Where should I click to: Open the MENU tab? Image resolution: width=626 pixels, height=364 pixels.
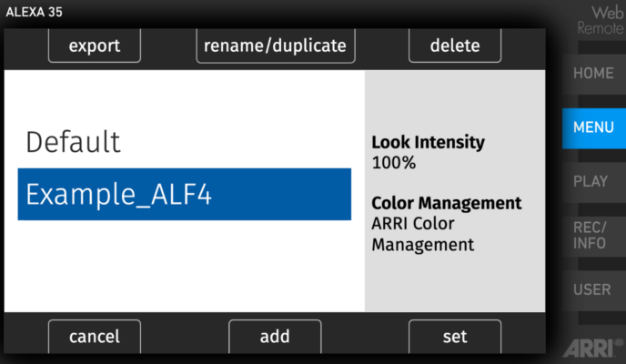594,127
